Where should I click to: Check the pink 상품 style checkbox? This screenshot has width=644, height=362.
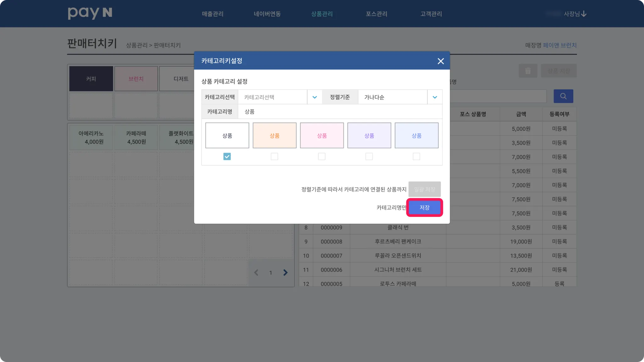(322, 156)
